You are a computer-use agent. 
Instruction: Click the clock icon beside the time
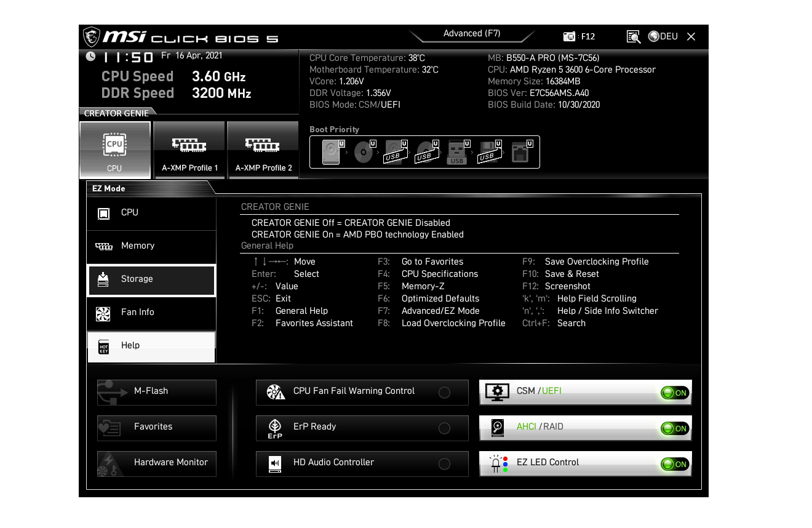coord(90,56)
